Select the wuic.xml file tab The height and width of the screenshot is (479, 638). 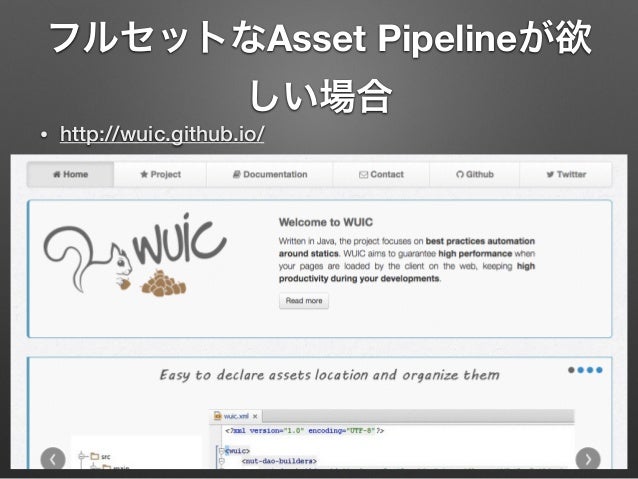click(236, 416)
